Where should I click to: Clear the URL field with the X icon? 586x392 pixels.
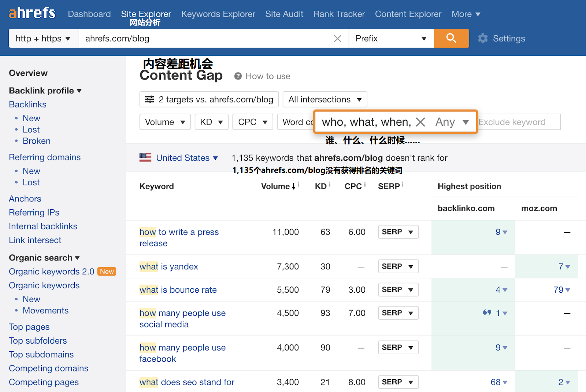coord(337,38)
